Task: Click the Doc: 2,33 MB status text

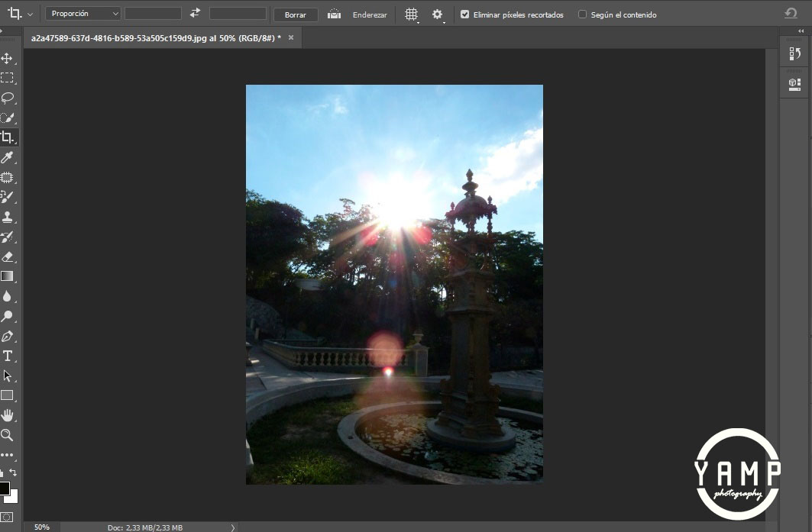Action: pyautogui.click(x=145, y=527)
